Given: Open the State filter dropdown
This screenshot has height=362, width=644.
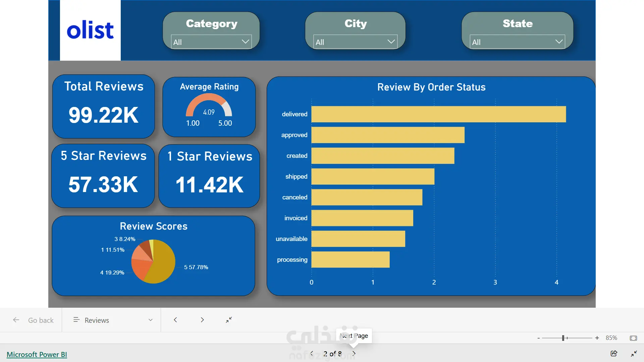Looking at the screenshot, I should pos(517,42).
